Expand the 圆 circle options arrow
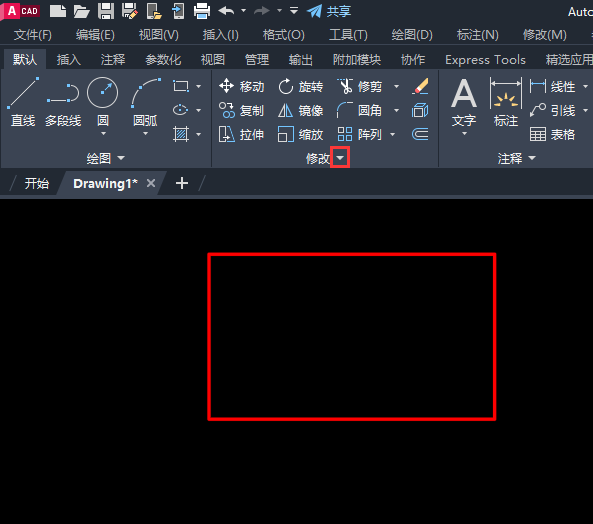 103,133
